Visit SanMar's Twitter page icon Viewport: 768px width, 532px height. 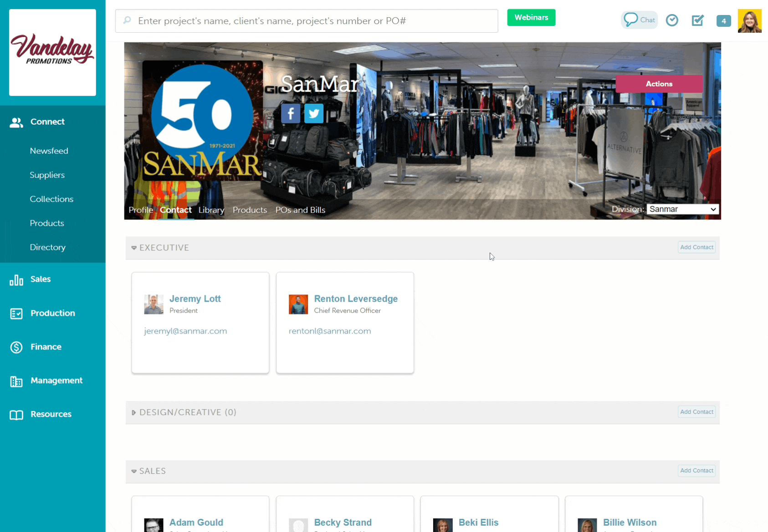[x=314, y=113]
